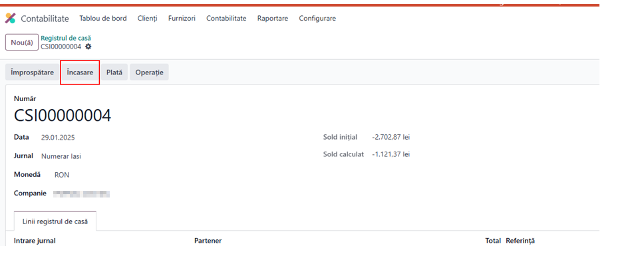Open the Clienți menu
The width and height of the screenshot is (644, 262).
(x=148, y=19)
